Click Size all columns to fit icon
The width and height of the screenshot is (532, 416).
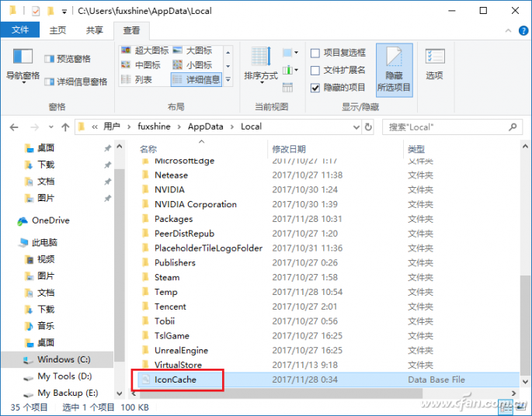(x=287, y=88)
